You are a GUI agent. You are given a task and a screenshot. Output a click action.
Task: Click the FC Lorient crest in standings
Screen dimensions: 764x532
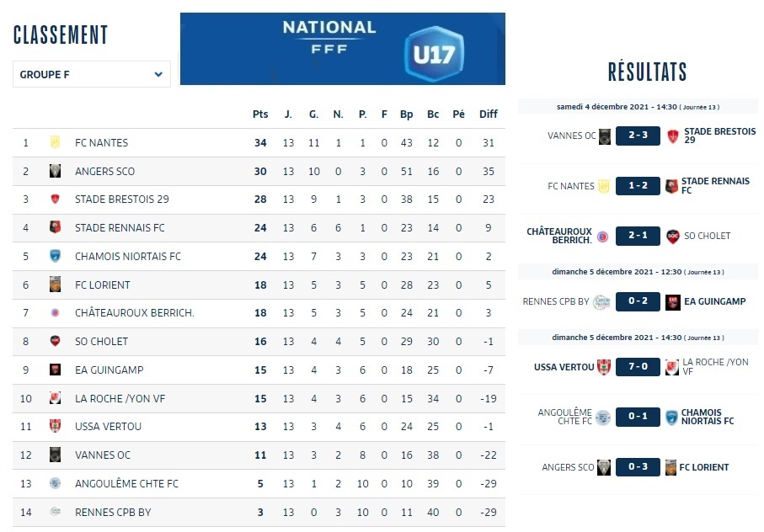(x=55, y=285)
